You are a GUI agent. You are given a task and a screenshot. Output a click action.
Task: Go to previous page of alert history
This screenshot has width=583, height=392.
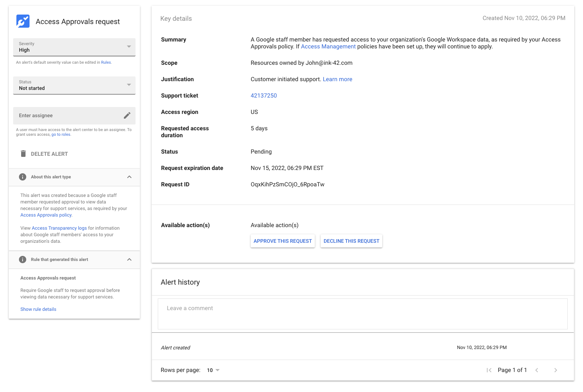pyautogui.click(x=537, y=370)
